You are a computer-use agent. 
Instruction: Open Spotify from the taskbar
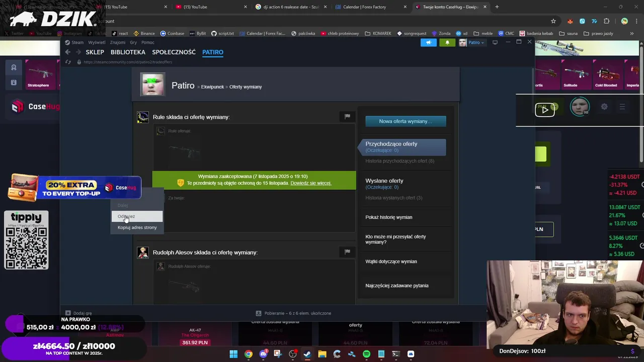pyautogui.click(x=366, y=354)
